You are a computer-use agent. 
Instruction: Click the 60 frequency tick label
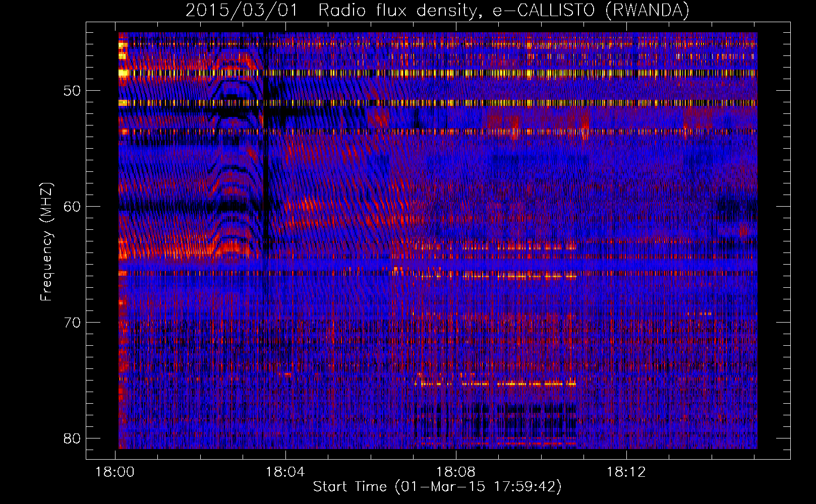click(x=73, y=207)
